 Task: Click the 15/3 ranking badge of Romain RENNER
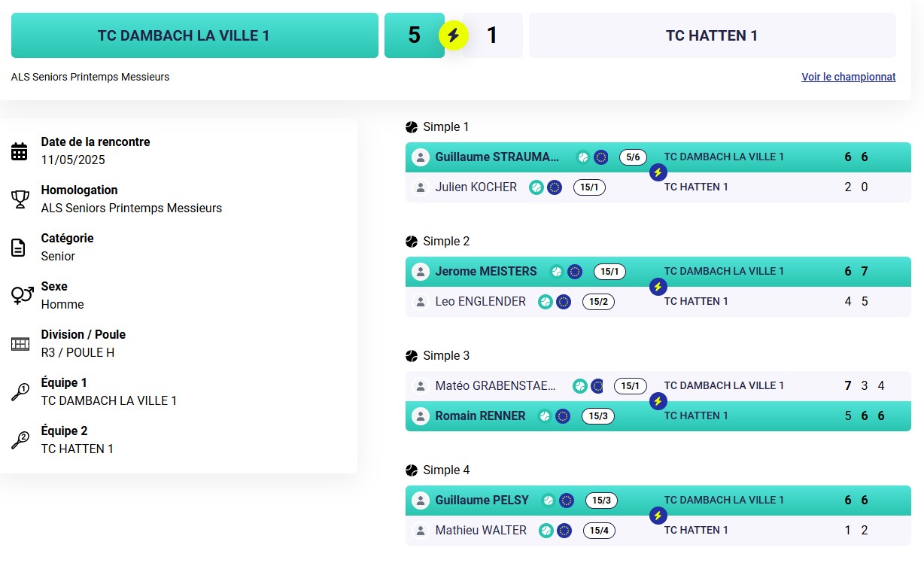coord(598,416)
